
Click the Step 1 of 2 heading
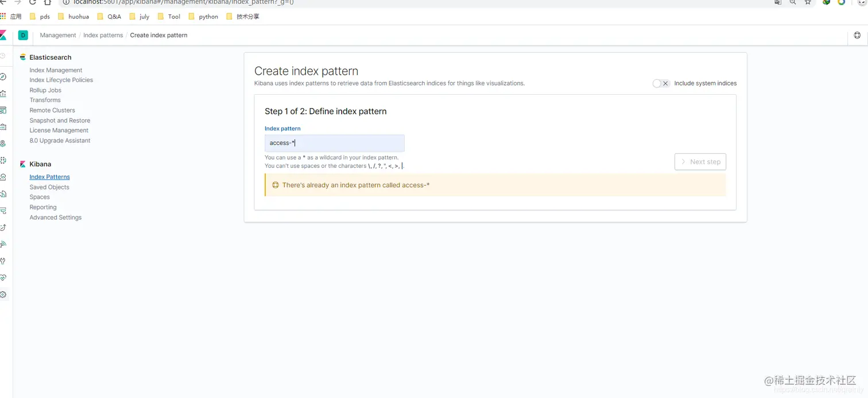(325, 111)
